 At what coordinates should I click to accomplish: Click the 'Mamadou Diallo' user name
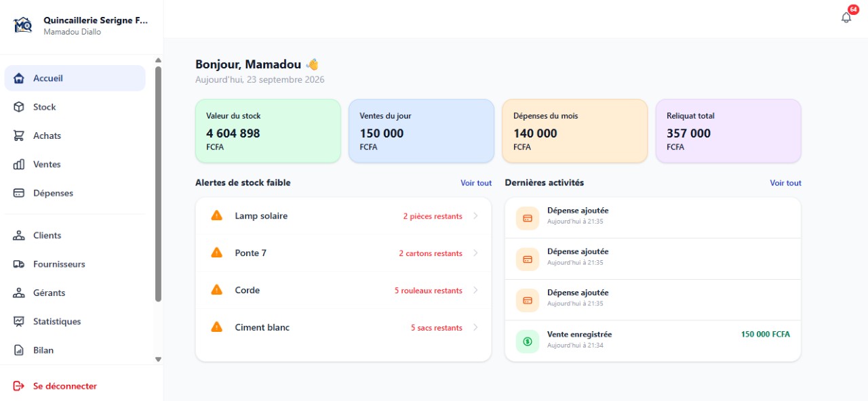[73, 32]
